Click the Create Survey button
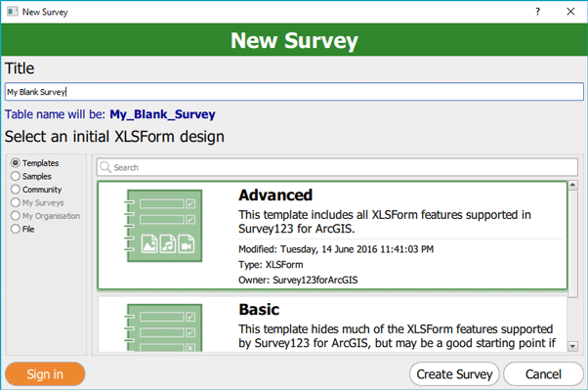Viewport: 588px width, 390px height. tap(454, 373)
